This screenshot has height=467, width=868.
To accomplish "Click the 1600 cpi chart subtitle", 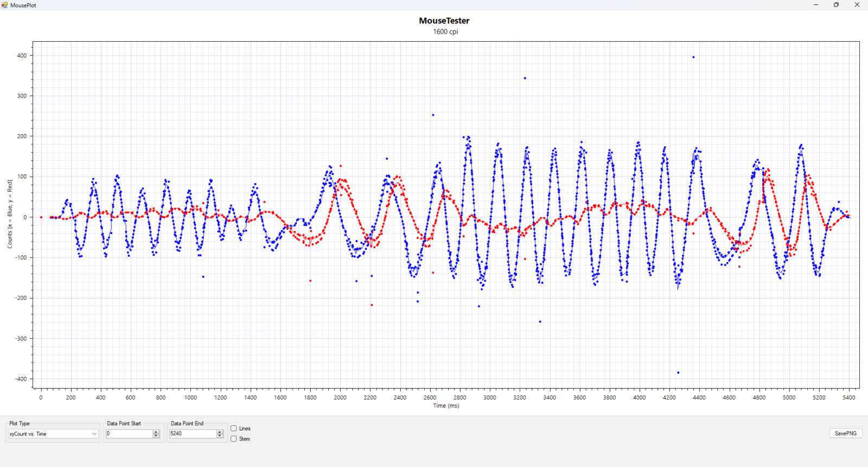I will point(445,31).
